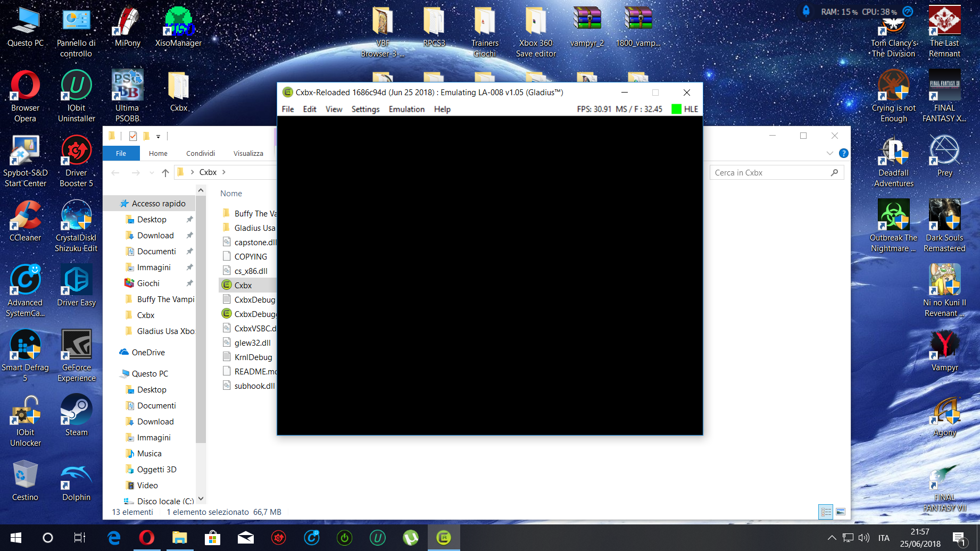Show hidden system tray icons

tap(832, 538)
